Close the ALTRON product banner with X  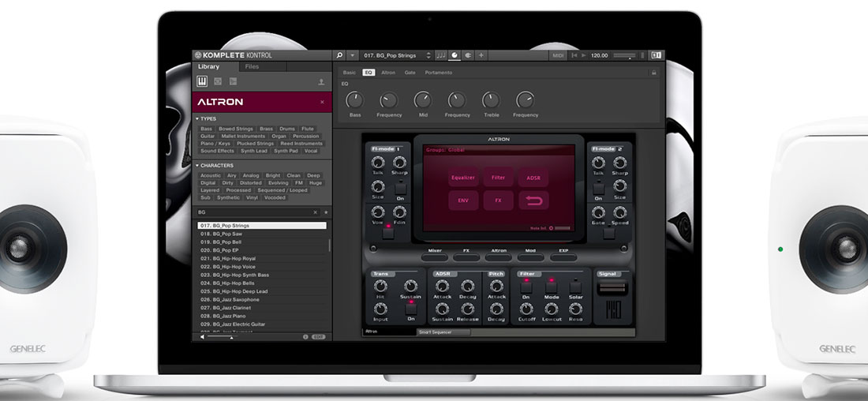[322, 102]
